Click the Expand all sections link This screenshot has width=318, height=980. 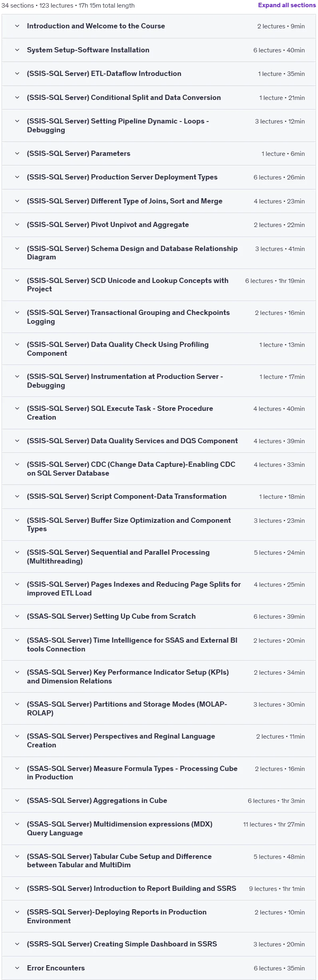286,5
